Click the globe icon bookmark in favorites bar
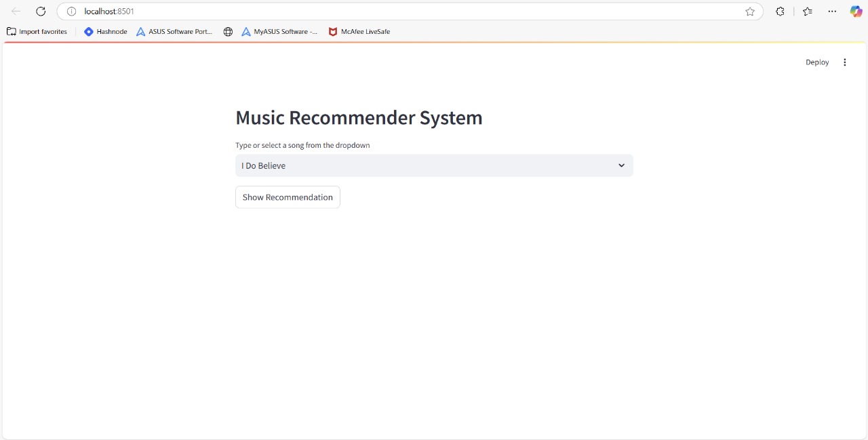 click(228, 32)
